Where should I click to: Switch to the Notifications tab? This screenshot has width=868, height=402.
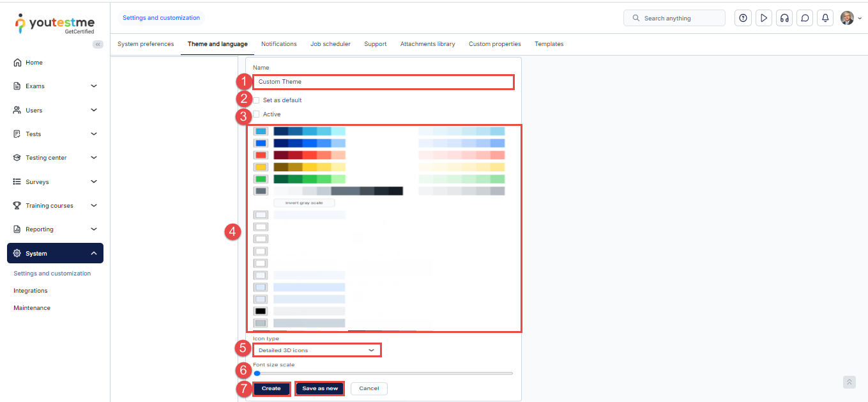click(278, 44)
